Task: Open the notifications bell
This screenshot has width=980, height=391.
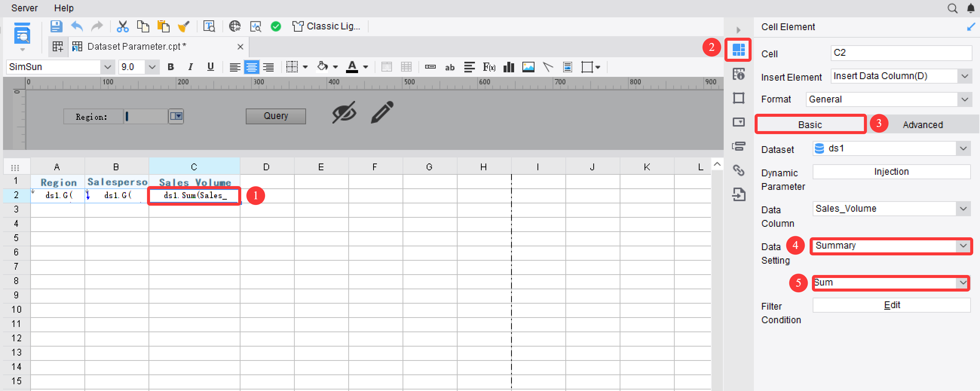Action: pyautogui.click(x=971, y=8)
